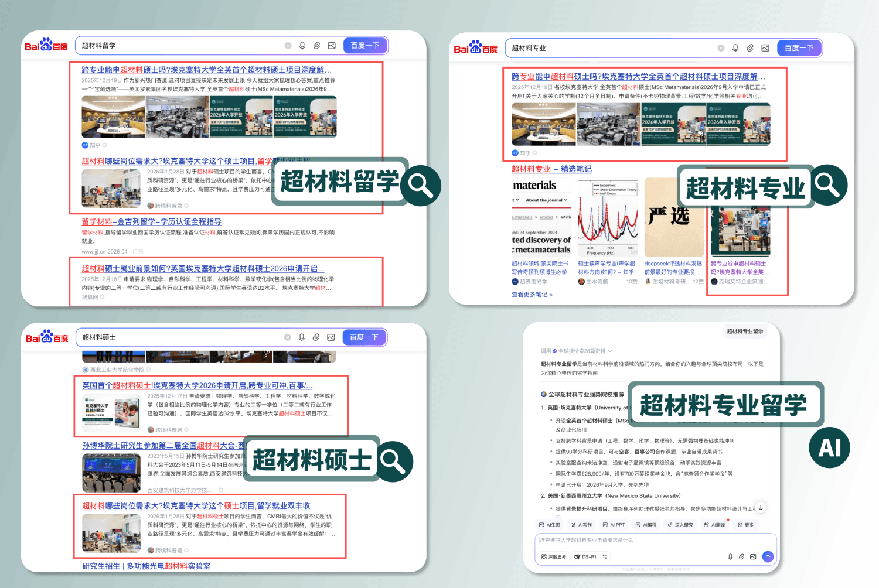Click the scroll-to-bottom arrow in AI chat

click(761, 508)
